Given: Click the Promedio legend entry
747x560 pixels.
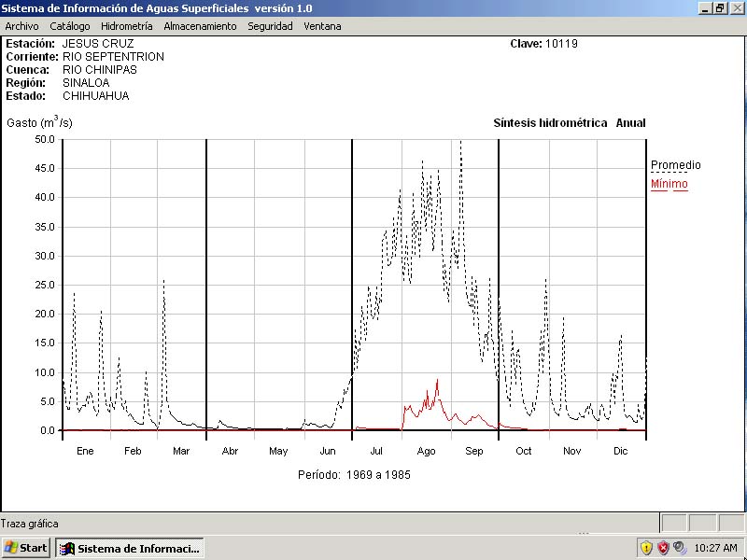Looking at the screenshot, I should 675,165.
